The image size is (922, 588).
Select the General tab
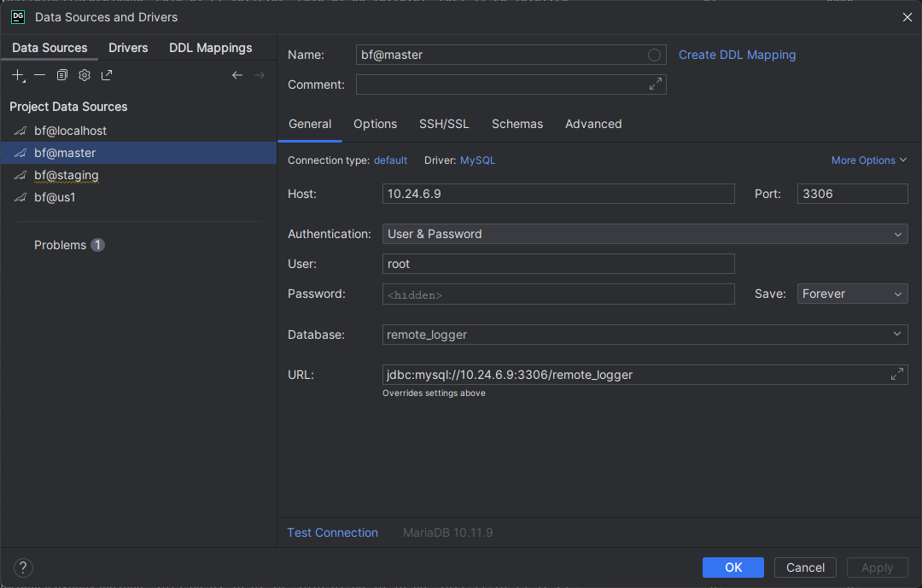pos(310,124)
